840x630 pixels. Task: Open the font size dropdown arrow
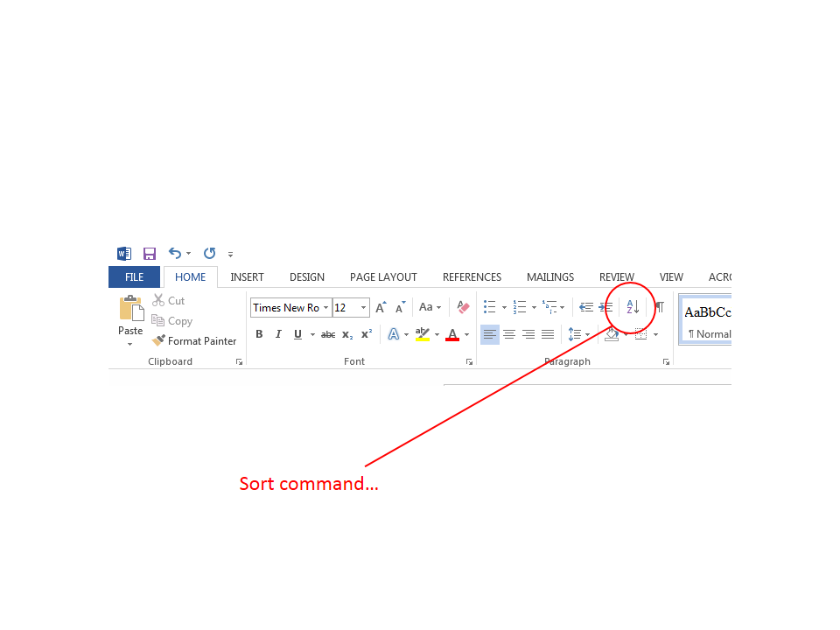click(363, 307)
